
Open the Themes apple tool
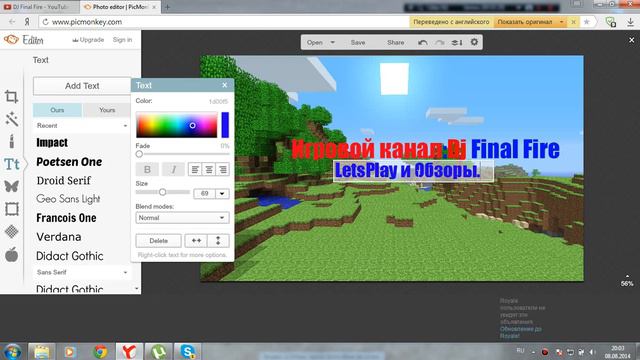(11, 254)
